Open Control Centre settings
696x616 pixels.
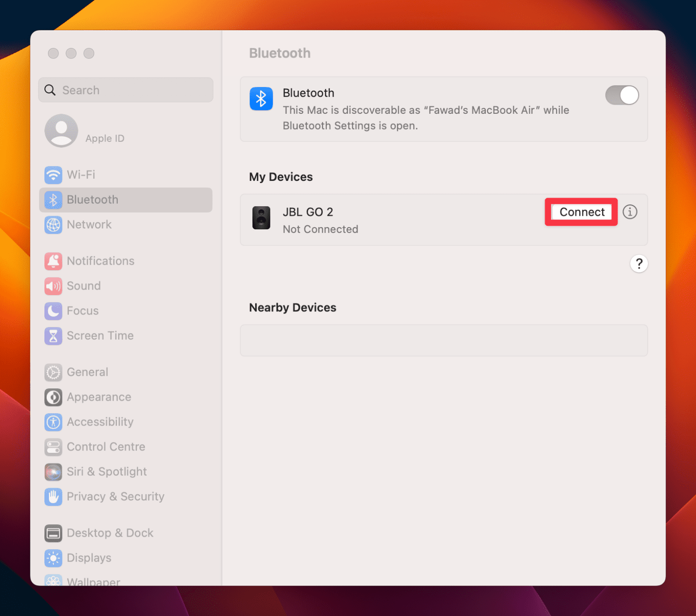(x=106, y=446)
